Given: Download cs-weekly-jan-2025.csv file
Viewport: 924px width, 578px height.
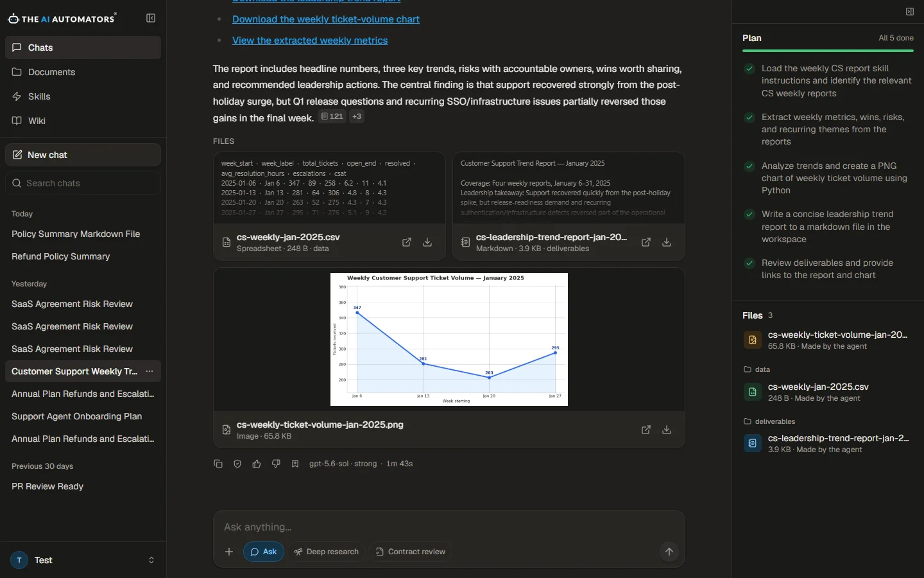Looking at the screenshot, I should pyautogui.click(x=427, y=242).
